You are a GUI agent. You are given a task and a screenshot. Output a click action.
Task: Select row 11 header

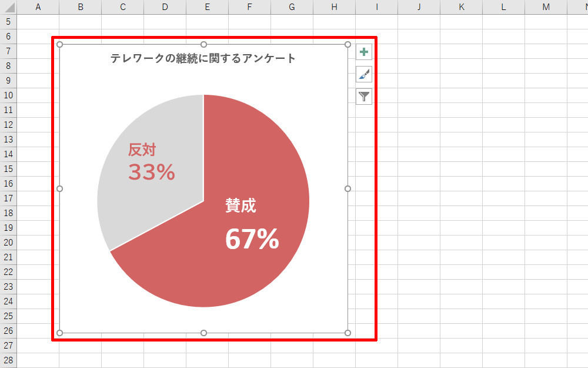pos(8,110)
